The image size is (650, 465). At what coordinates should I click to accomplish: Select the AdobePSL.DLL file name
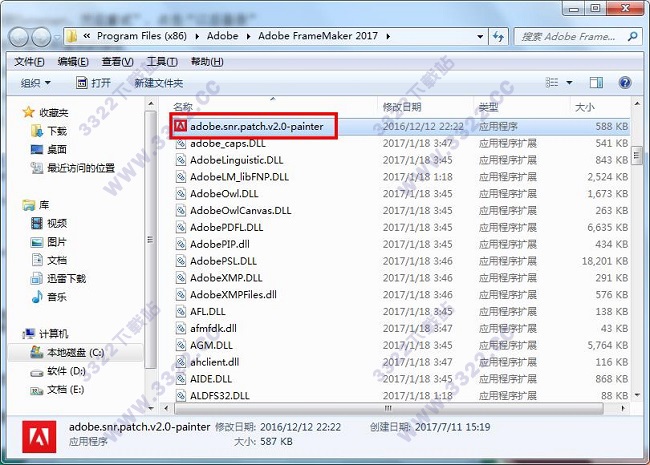223,261
